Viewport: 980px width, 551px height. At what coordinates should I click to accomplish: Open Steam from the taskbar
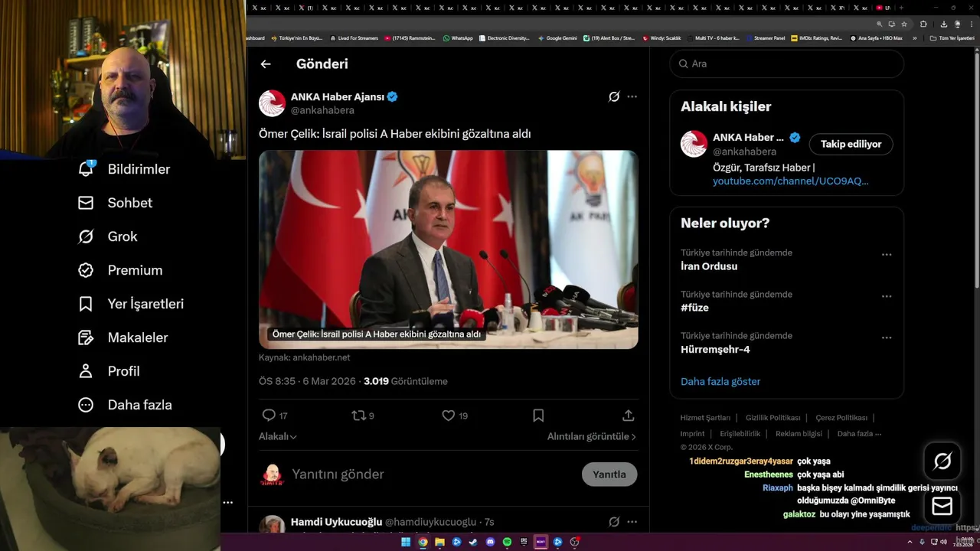pos(473,542)
